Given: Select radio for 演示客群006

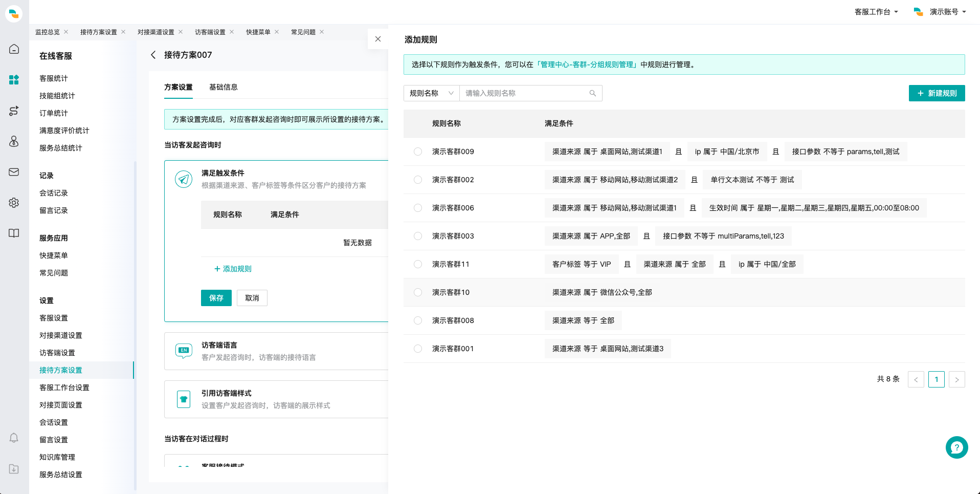Looking at the screenshot, I should [418, 208].
